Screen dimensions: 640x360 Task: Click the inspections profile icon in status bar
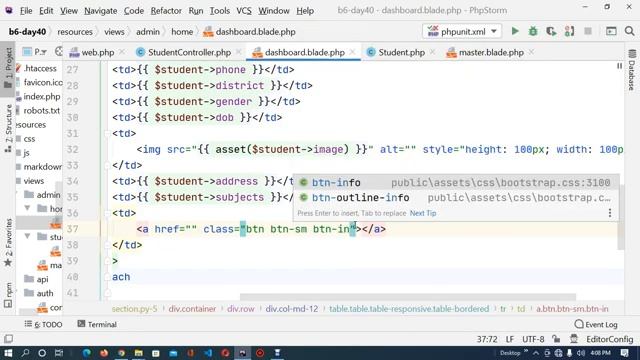point(574,339)
